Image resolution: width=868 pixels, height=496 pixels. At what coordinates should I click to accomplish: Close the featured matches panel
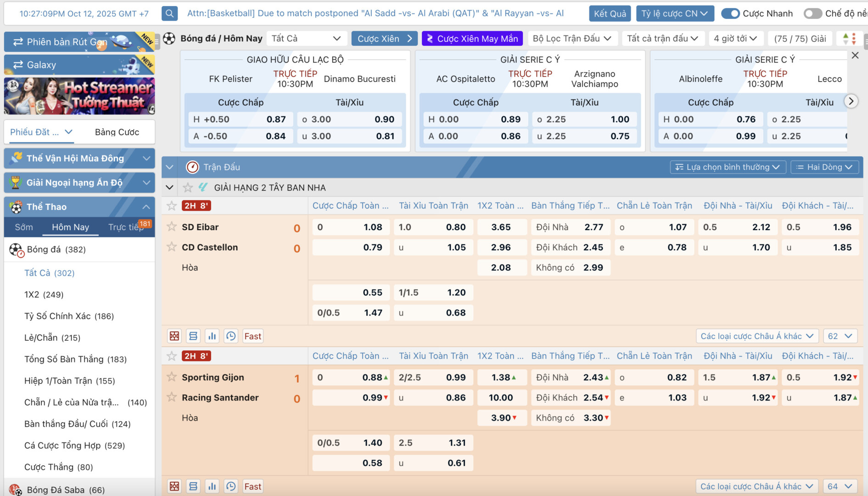click(x=855, y=56)
